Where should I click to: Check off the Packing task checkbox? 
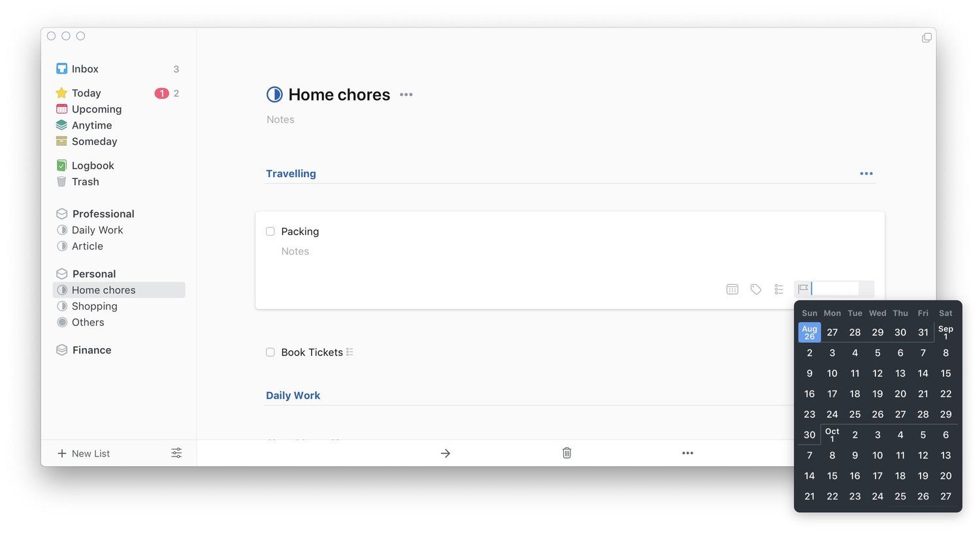tap(270, 232)
